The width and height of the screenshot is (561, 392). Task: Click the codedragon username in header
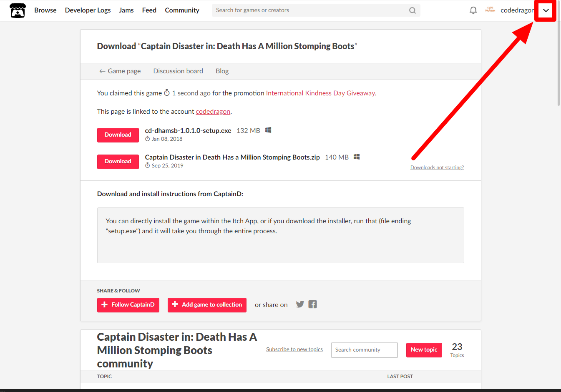tap(517, 10)
